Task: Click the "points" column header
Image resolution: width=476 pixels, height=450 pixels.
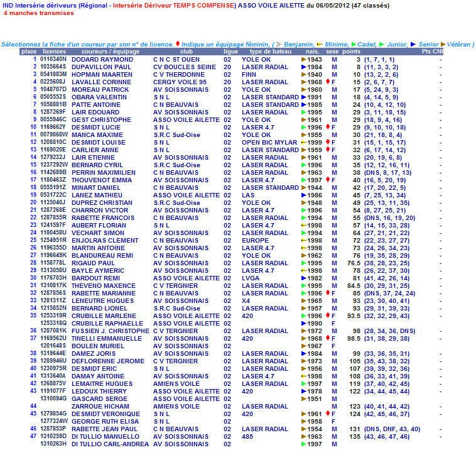Action: click(x=351, y=52)
